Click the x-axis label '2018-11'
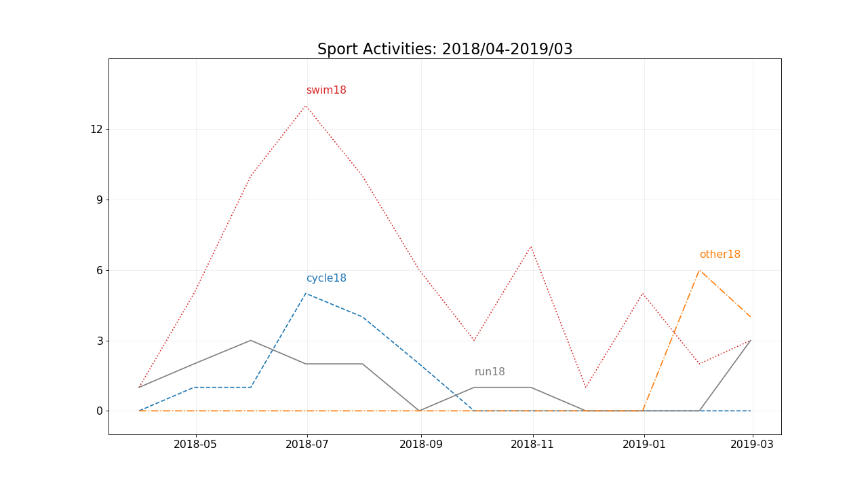 coord(532,445)
